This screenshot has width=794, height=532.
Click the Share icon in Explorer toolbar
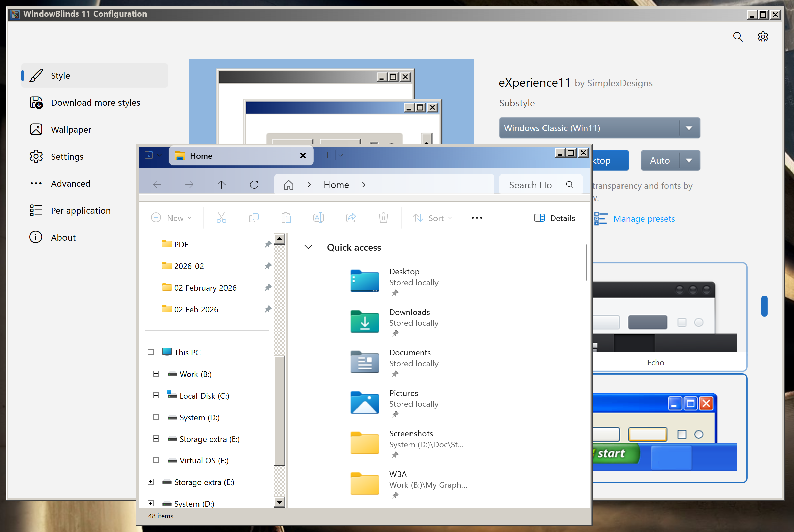pos(351,218)
